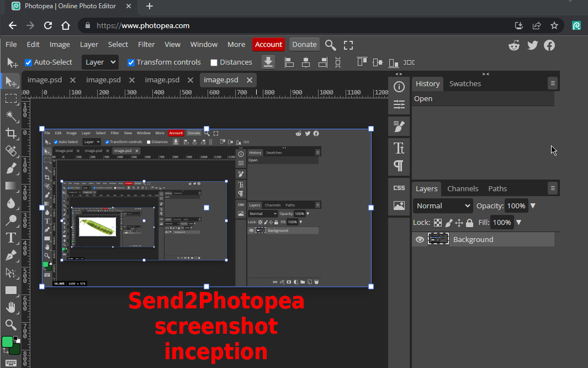The width and height of the screenshot is (588, 368).
Task: Click the Donate button
Action: [x=304, y=44]
